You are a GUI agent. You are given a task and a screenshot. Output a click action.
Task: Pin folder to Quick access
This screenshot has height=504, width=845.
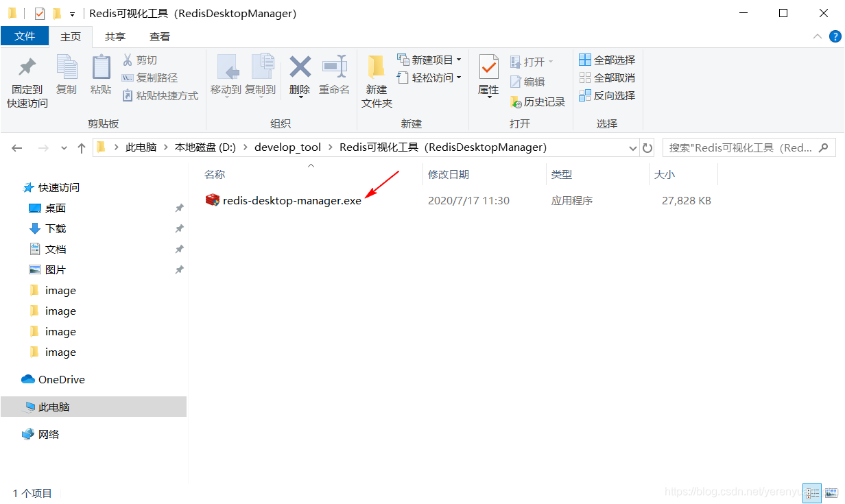27,82
